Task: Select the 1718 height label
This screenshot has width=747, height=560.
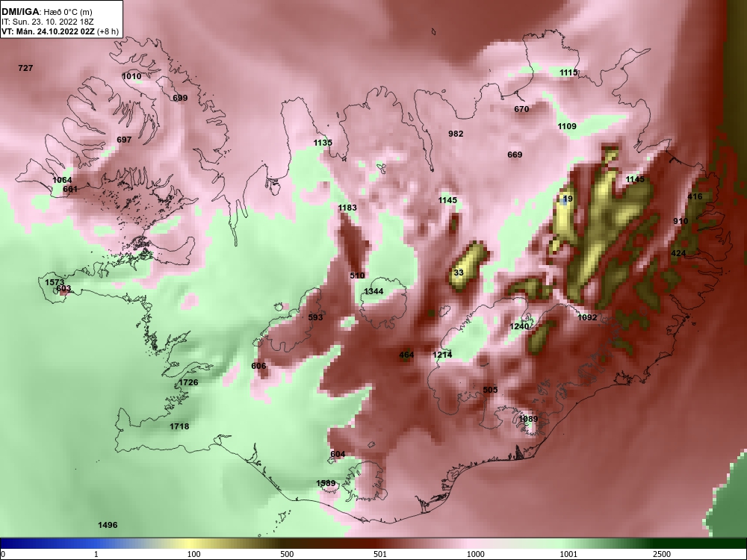Action: coord(179,426)
